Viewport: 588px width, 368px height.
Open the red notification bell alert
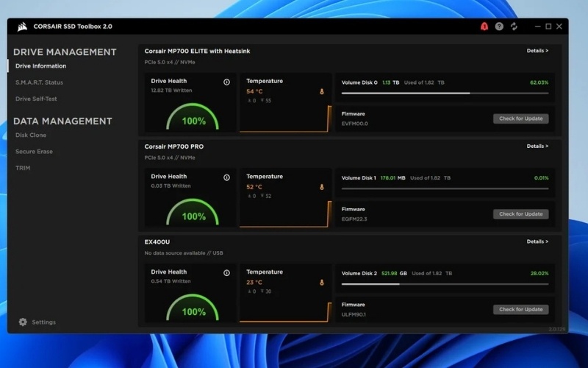(x=484, y=26)
